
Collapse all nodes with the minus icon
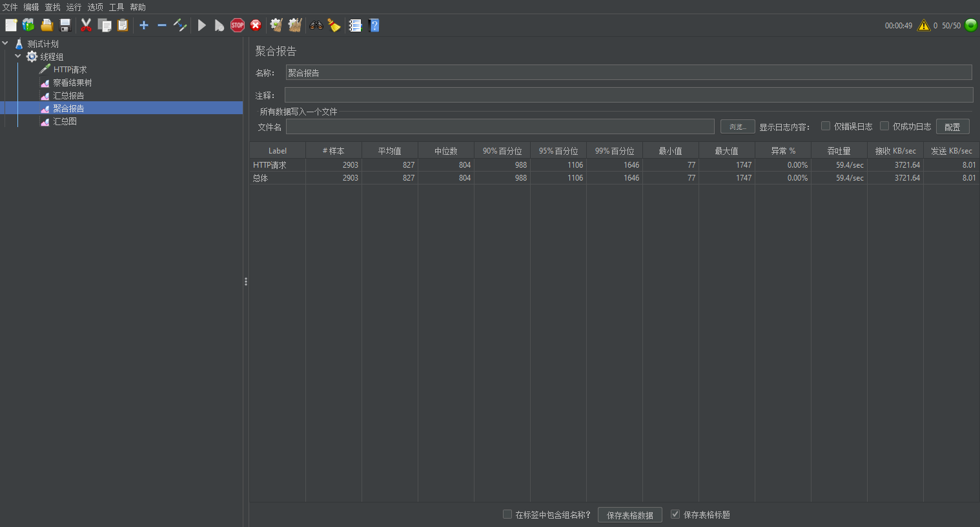point(162,25)
